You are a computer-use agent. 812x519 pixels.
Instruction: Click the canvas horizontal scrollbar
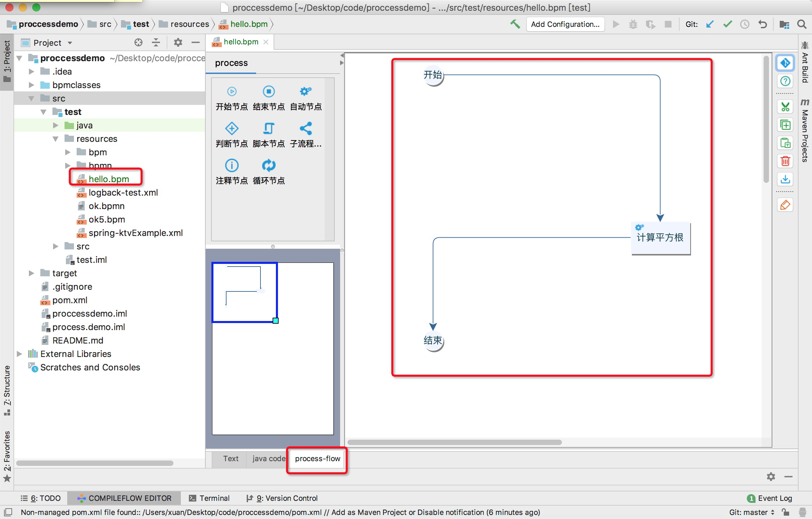pyautogui.click(x=454, y=442)
